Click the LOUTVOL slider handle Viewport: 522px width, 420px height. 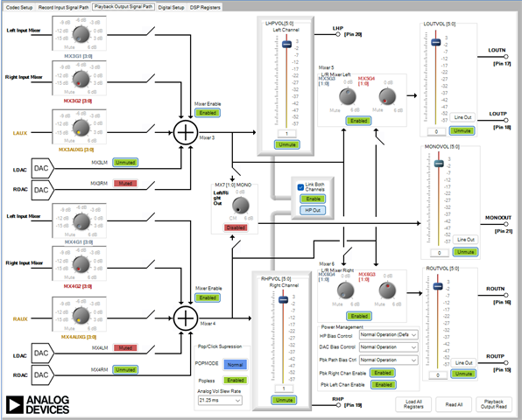pyautogui.click(x=436, y=42)
